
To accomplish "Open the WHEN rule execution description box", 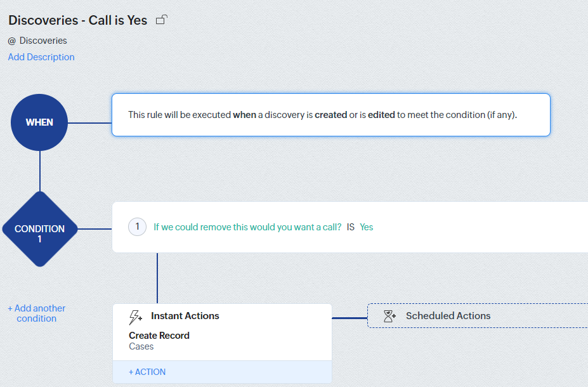I will click(330, 115).
